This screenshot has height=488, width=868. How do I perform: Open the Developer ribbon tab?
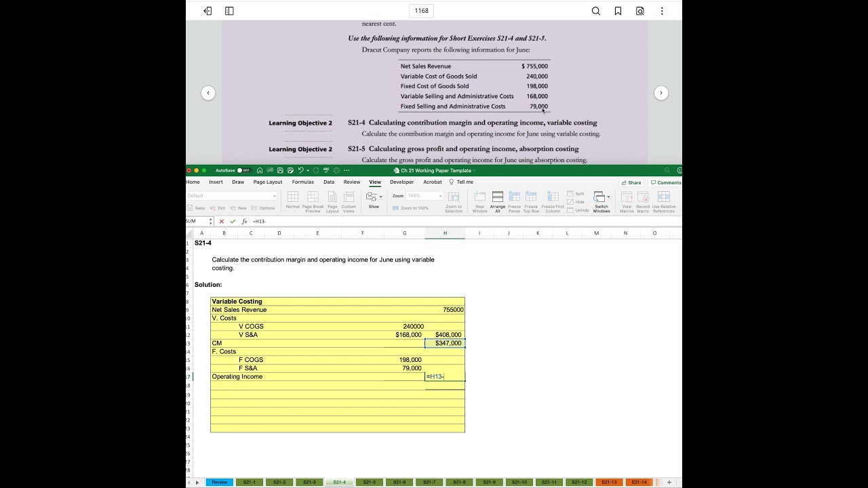[x=401, y=182]
